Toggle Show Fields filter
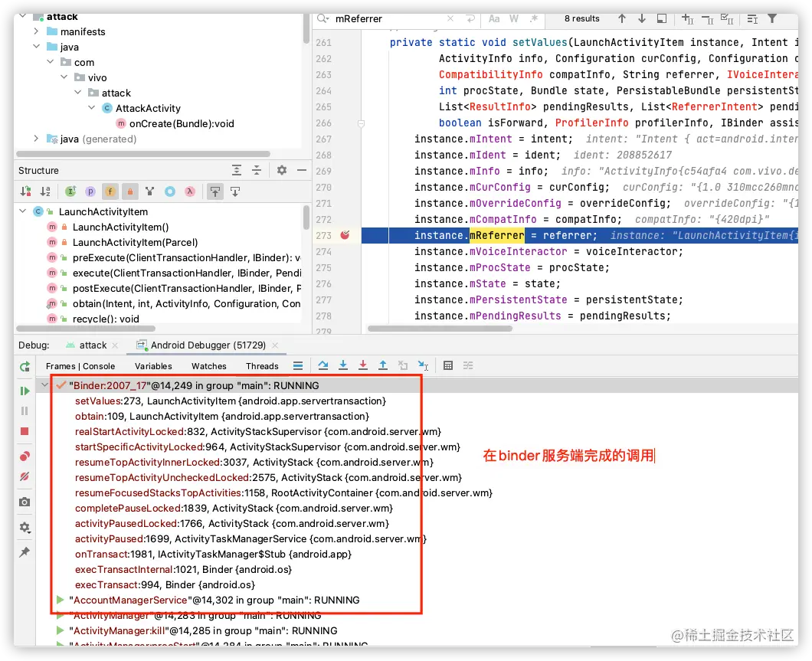 coord(110,191)
